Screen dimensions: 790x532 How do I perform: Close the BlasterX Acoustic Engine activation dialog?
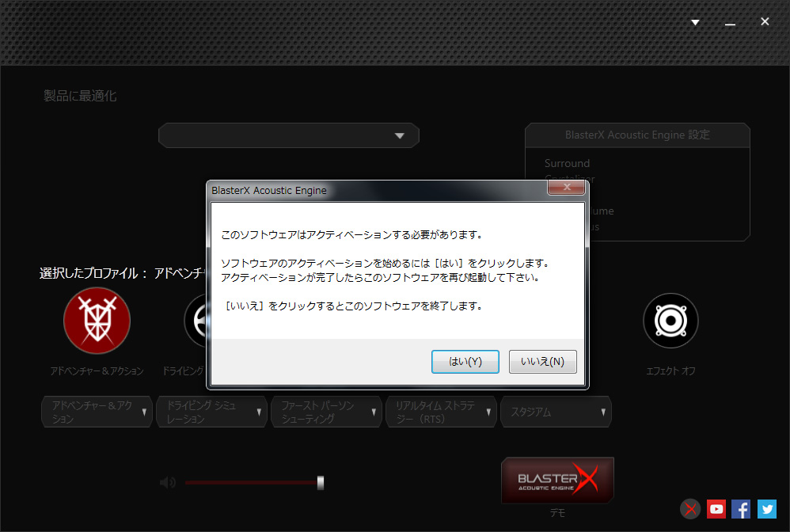(566, 188)
